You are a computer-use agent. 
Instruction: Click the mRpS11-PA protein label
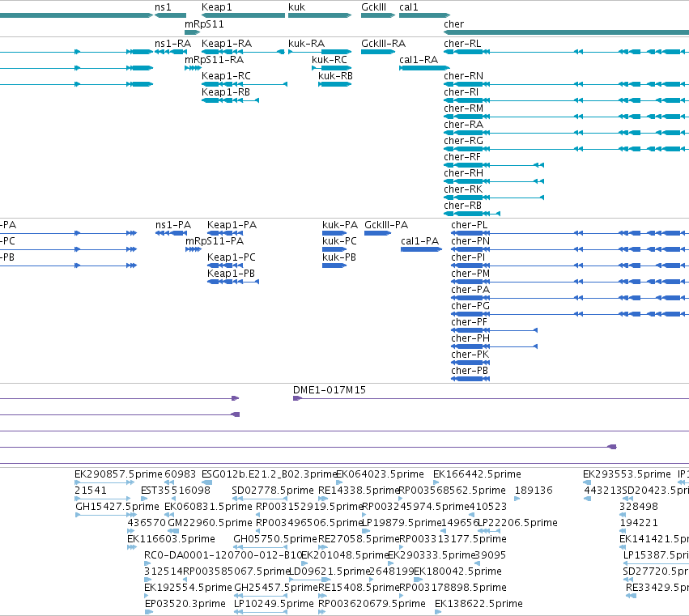(x=215, y=241)
